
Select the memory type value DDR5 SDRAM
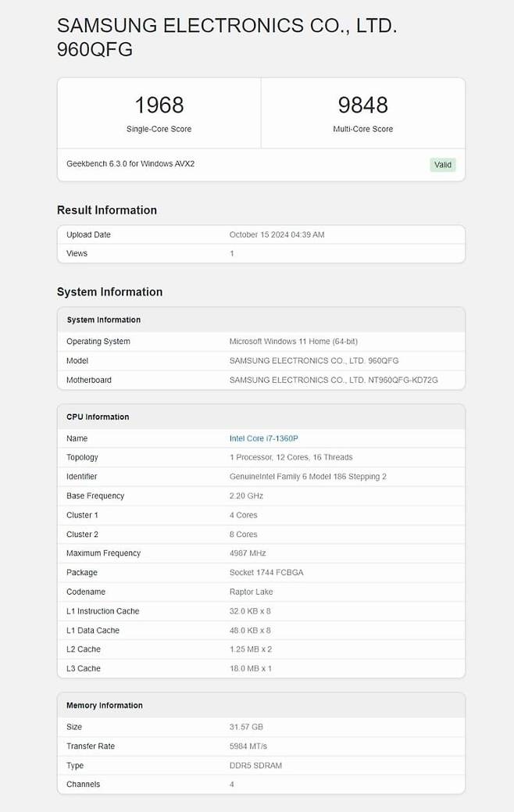[255, 765]
